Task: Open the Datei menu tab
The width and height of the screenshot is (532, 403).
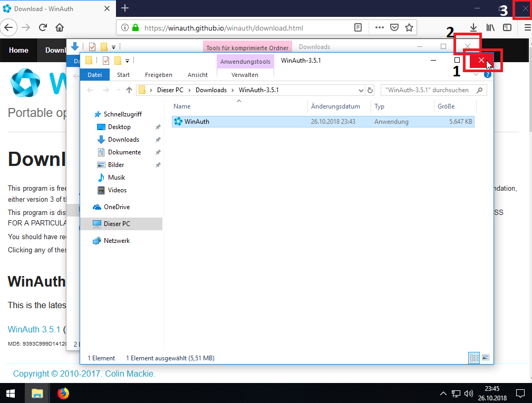Action: tap(95, 75)
